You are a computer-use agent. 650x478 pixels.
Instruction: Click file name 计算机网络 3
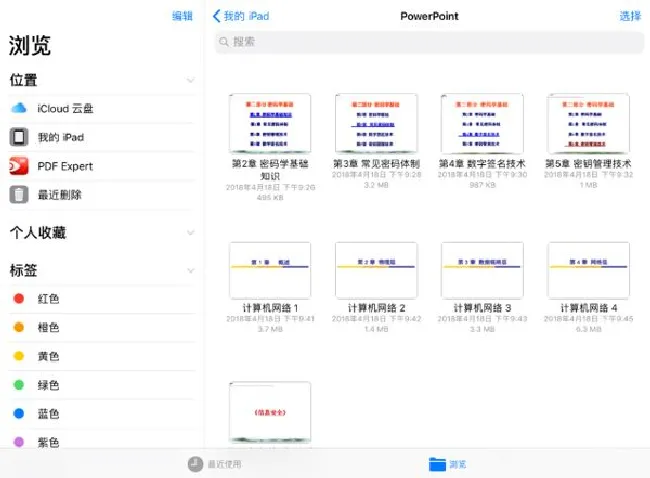[x=482, y=308]
